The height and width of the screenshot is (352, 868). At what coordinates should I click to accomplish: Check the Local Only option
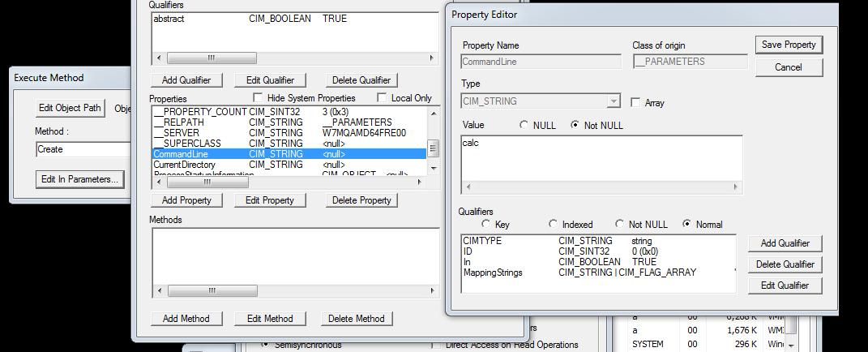coord(382,97)
